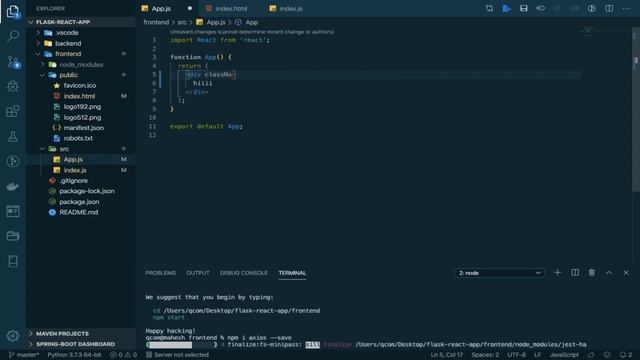
Task: Expand the .vscode folder
Action: pyautogui.click(x=81, y=33)
